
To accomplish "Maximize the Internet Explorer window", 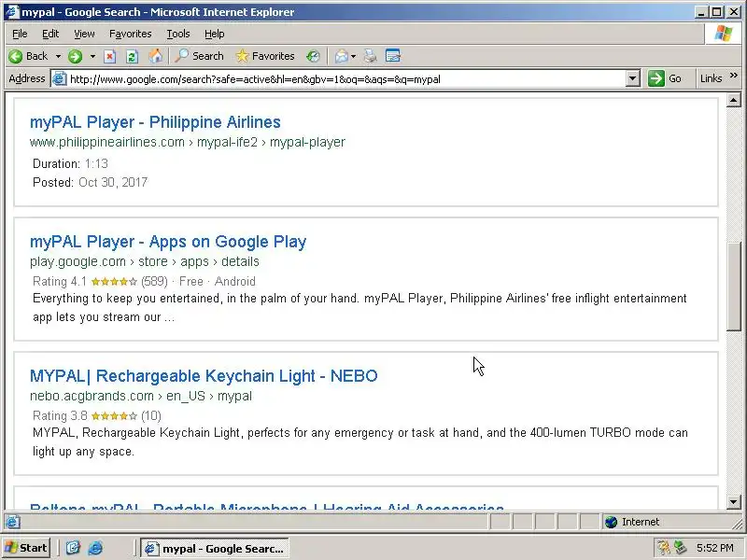I will click(x=716, y=12).
